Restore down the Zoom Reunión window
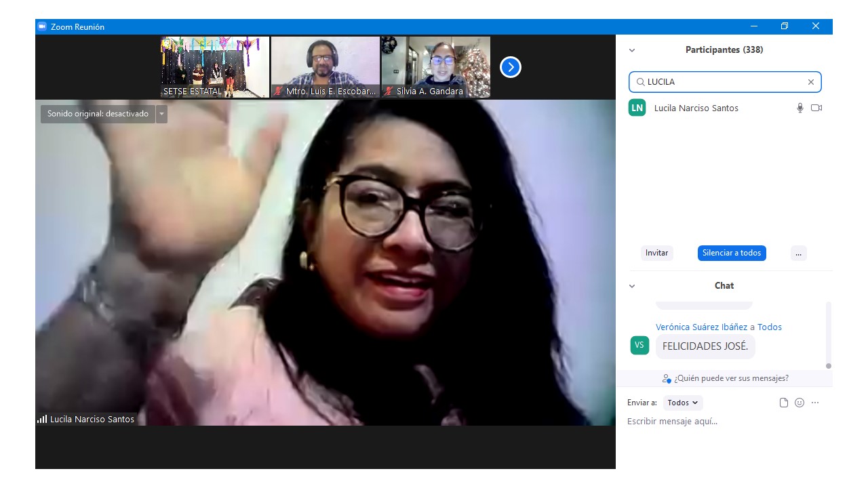 [785, 26]
